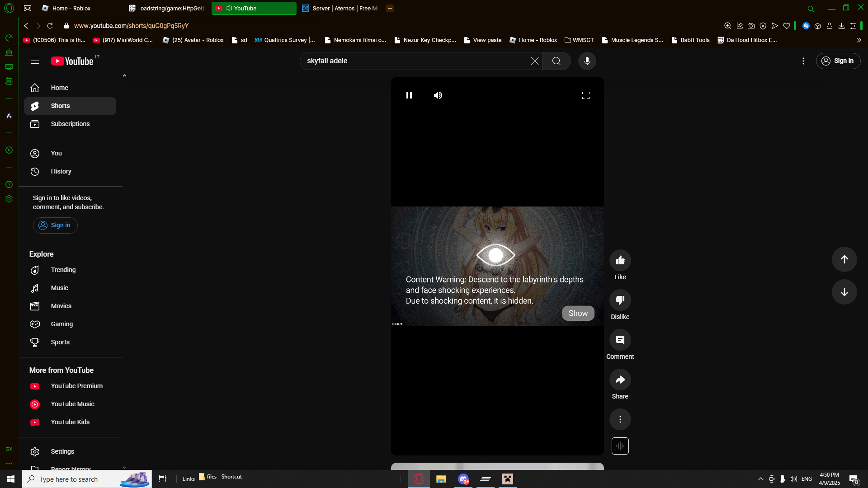The image size is (868, 488).
Task: Open You in the sidebar
Action: point(70,154)
